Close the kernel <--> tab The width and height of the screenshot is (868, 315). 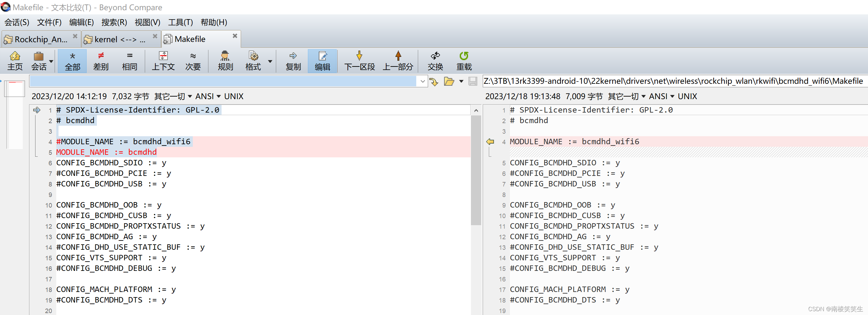155,36
